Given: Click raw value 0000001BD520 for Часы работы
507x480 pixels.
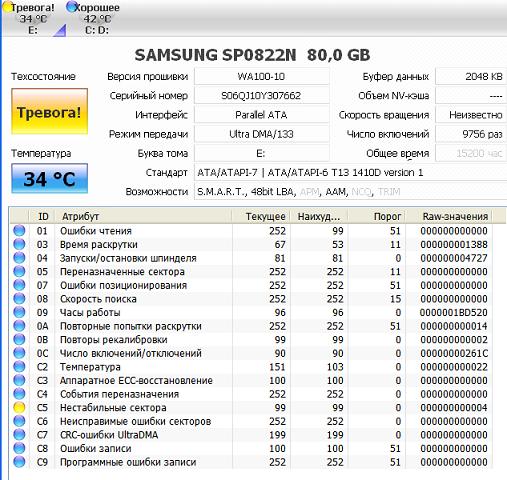Looking at the screenshot, I should tap(454, 313).
